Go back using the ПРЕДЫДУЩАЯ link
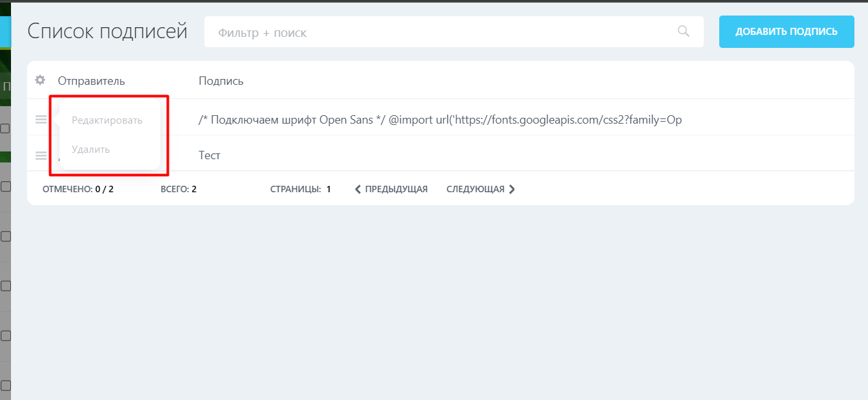Image resolution: width=868 pixels, height=400 pixels. coord(396,189)
